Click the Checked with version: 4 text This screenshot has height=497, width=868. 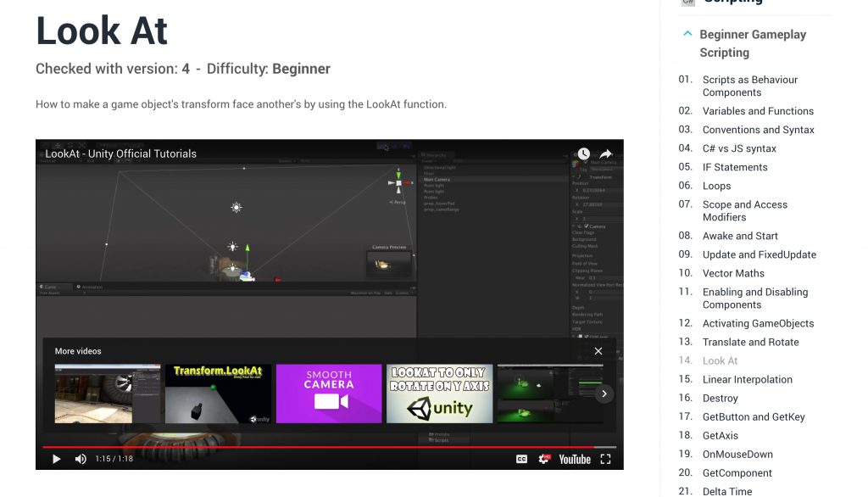click(x=113, y=69)
